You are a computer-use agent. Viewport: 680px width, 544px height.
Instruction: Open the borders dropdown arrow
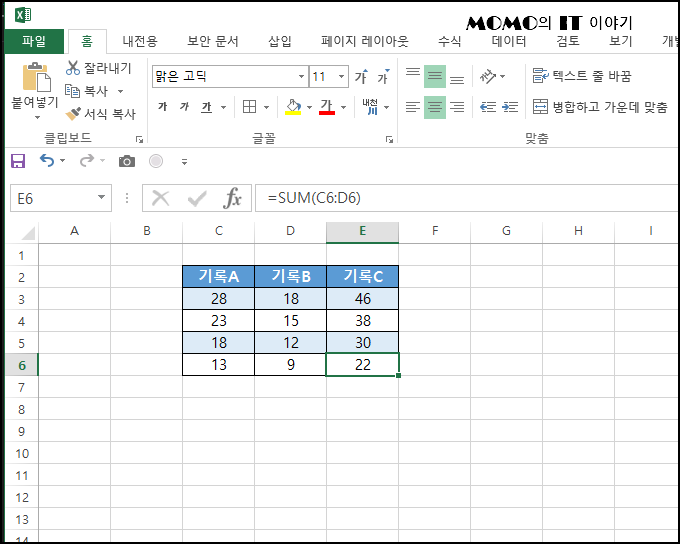266,107
